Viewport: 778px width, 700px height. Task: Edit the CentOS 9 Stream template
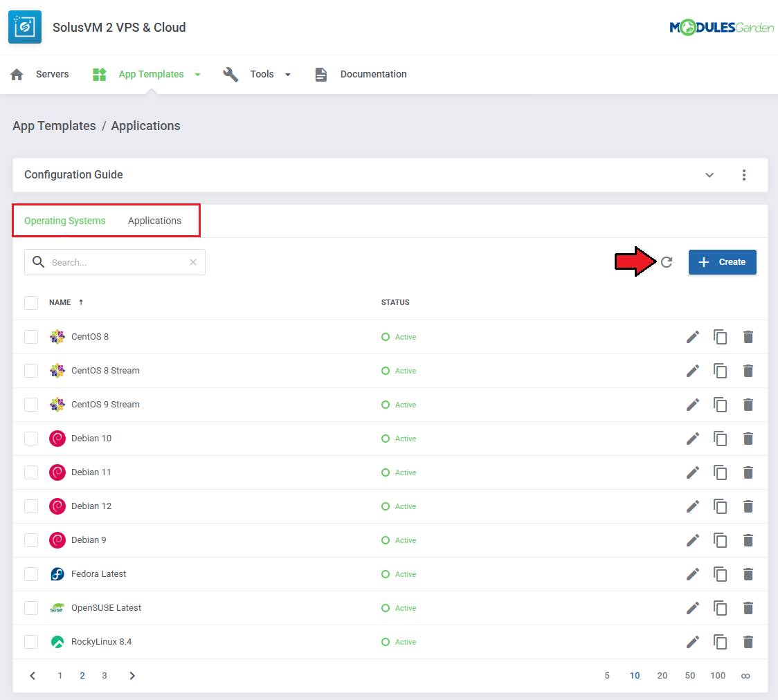(x=693, y=405)
